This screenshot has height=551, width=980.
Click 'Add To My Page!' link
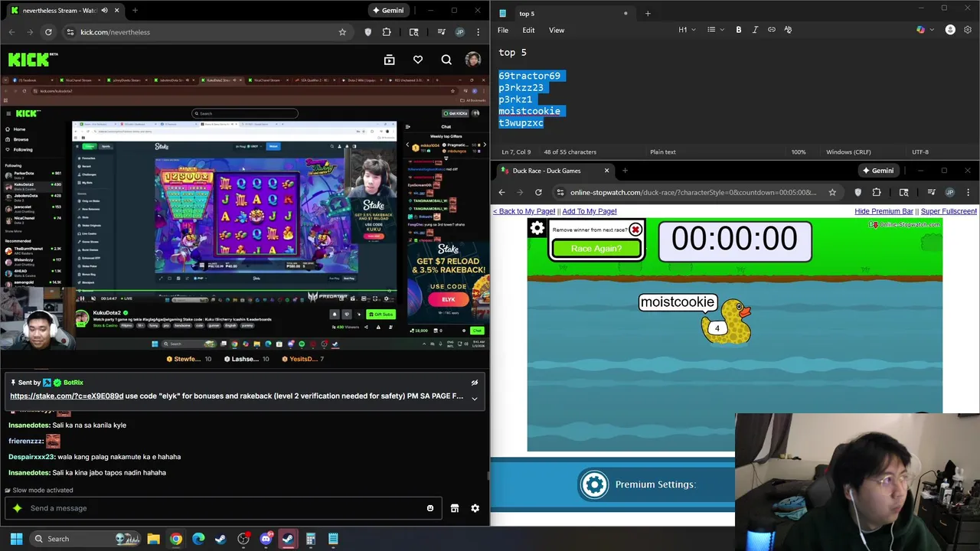point(590,211)
